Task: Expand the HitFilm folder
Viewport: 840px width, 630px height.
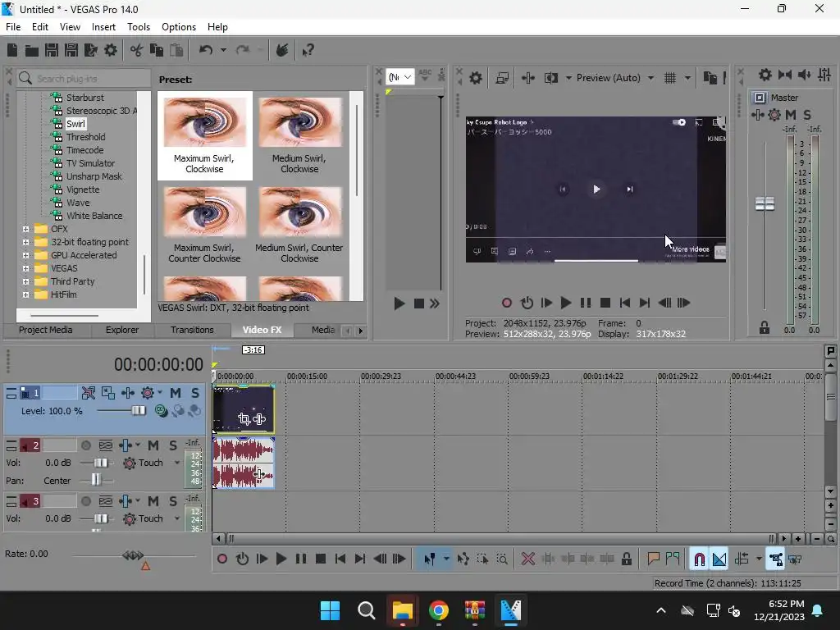Action: pyautogui.click(x=25, y=294)
